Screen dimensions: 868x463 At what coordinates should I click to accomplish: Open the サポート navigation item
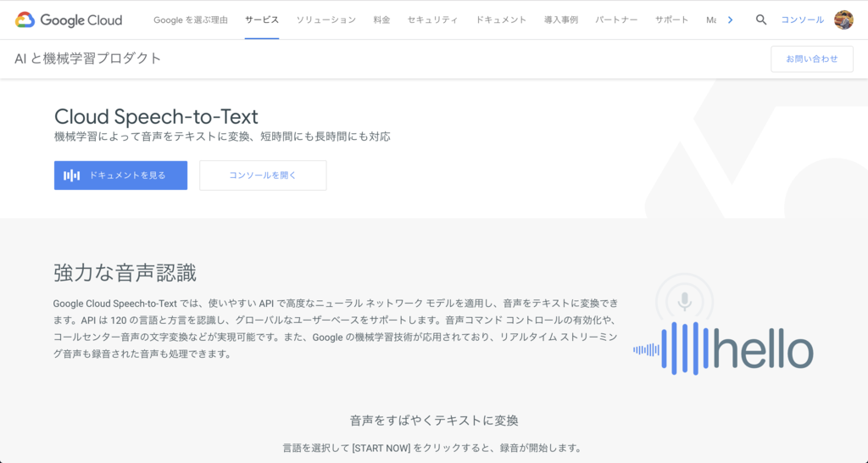tap(672, 20)
